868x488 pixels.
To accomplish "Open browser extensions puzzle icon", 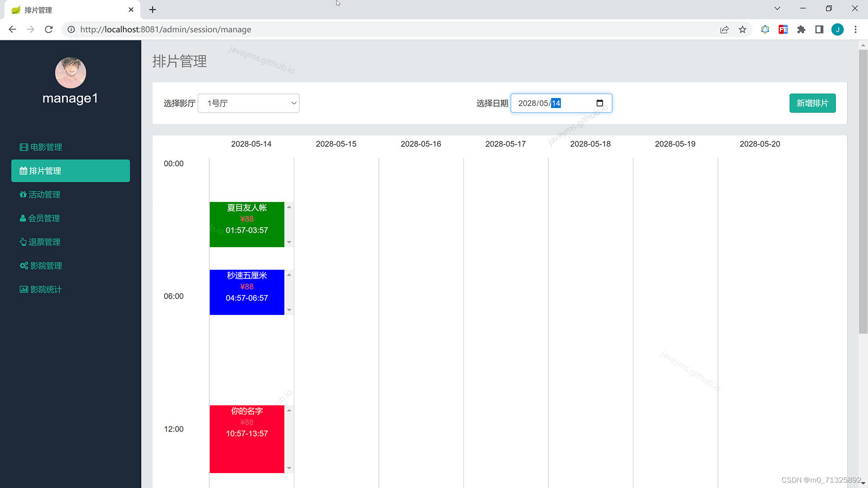I will pyautogui.click(x=801, y=29).
